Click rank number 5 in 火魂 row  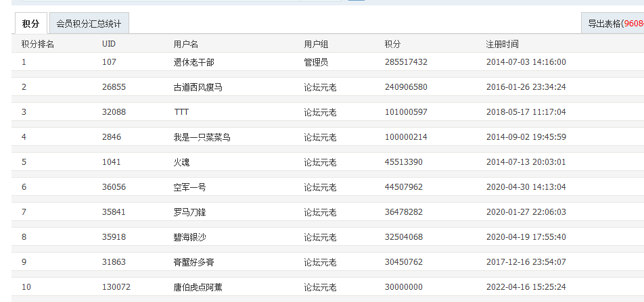(x=24, y=162)
